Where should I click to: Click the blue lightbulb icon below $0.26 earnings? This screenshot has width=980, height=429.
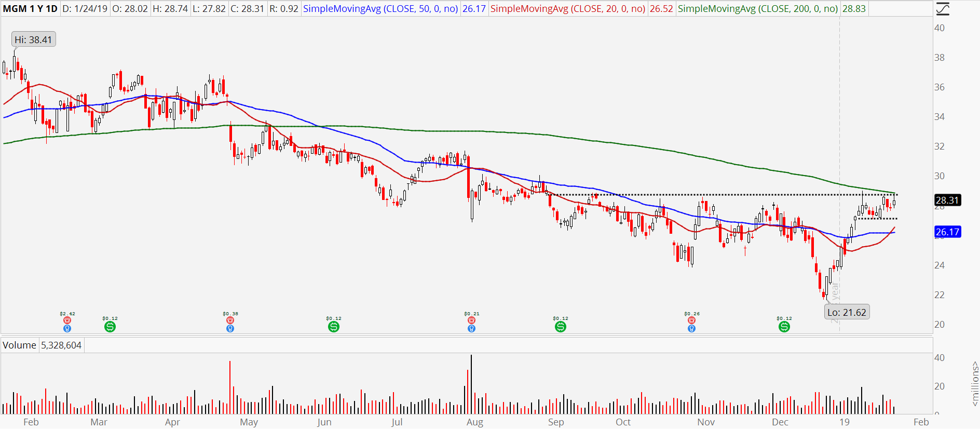point(691,328)
